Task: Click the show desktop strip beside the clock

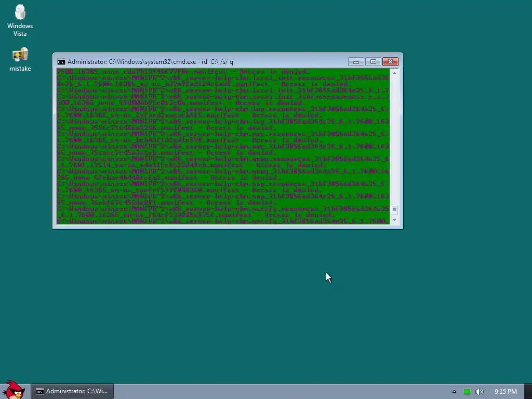Action: click(528, 392)
